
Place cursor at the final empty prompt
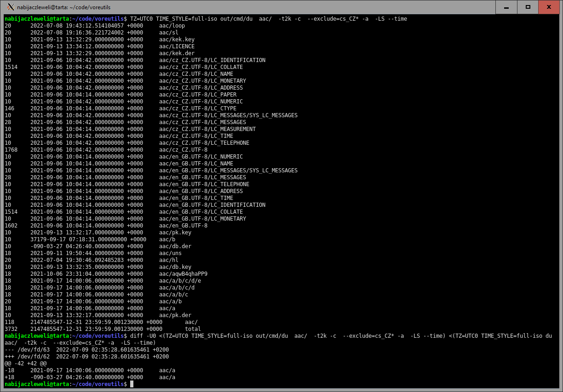point(132,384)
